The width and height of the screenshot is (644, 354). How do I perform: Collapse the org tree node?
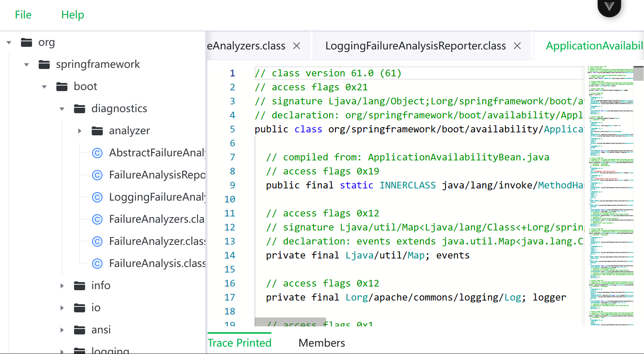point(9,42)
